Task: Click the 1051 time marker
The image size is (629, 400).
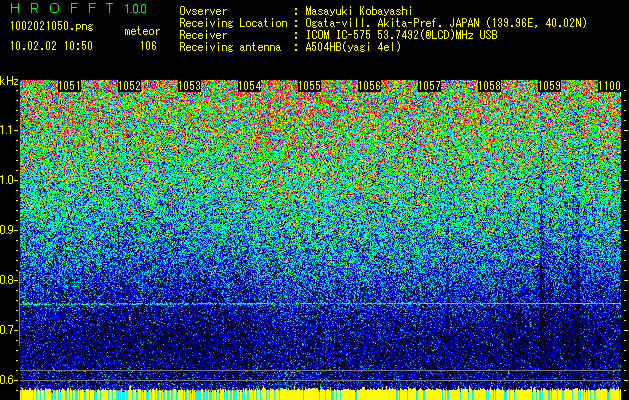Action: (x=69, y=86)
